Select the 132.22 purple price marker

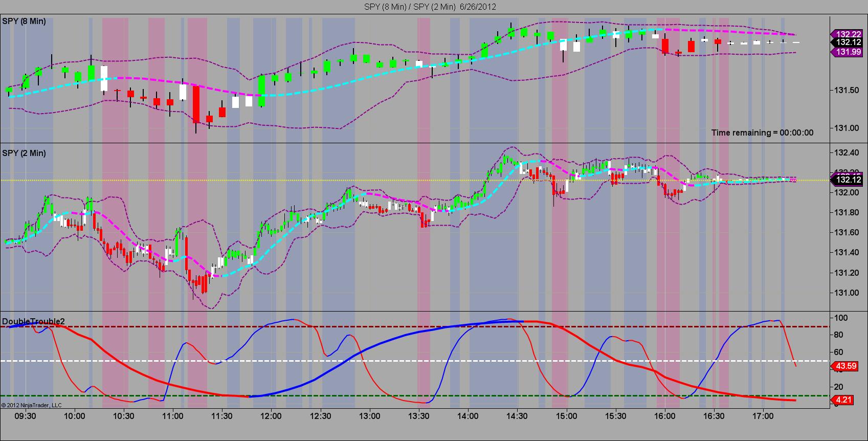pyautogui.click(x=847, y=34)
